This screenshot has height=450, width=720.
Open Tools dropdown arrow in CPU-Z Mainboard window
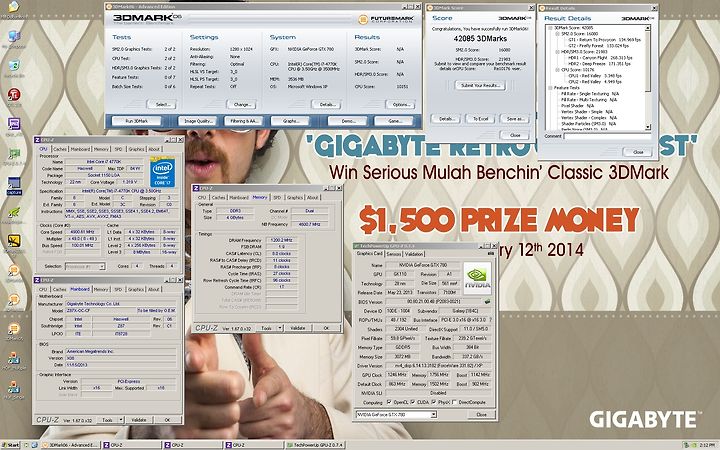(121, 420)
